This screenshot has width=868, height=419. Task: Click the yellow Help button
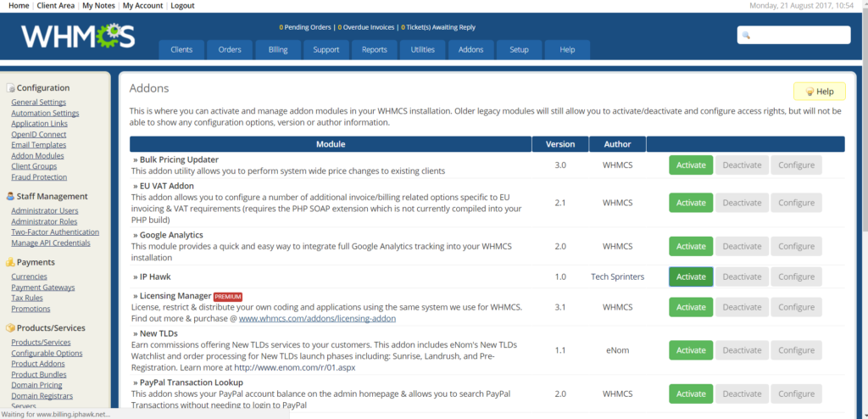pyautogui.click(x=820, y=92)
